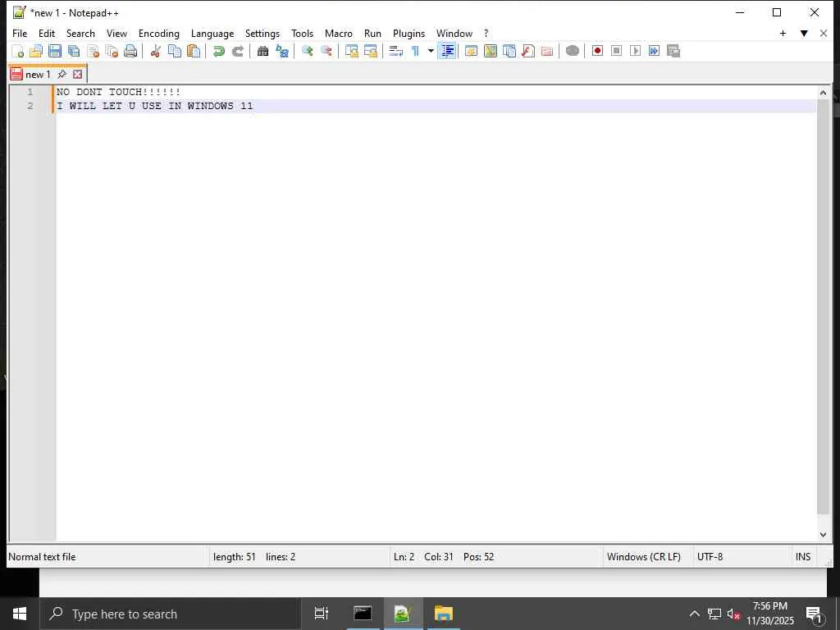Click line 1 text NO DONT TOUCH
The image size is (840, 630).
point(118,92)
